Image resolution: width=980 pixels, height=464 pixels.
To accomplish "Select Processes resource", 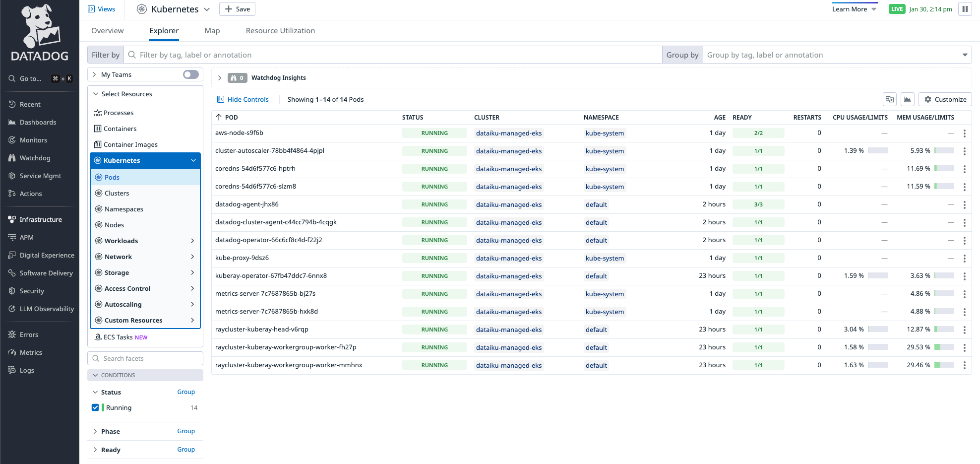I will click(x=114, y=113).
